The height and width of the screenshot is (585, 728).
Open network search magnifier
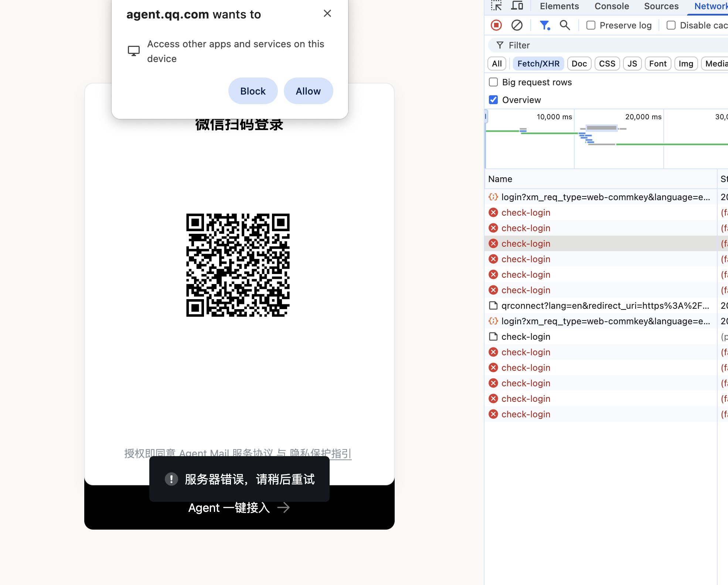[565, 25]
